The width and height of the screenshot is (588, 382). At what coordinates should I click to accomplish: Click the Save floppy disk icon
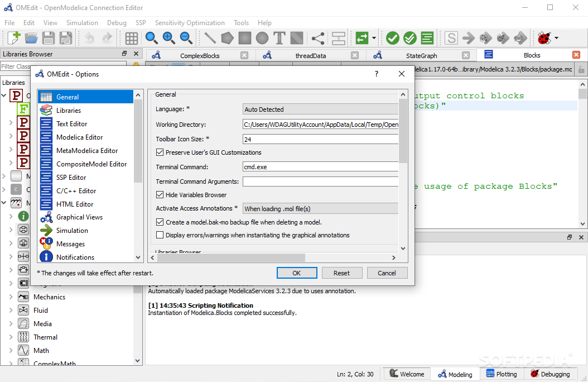(49, 38)
